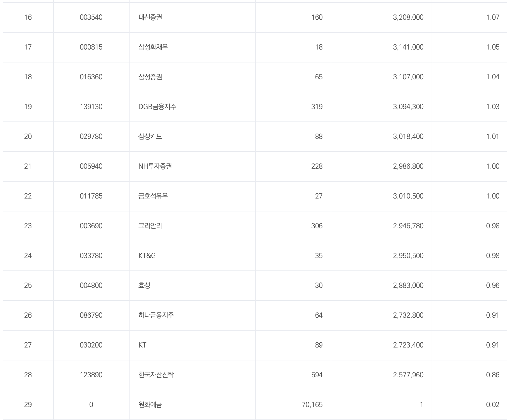Image resolution: width=509 pixels, height=420 pixels.
Task: Select the 한국자산신탁 row name
Action: tap(156, 375)
